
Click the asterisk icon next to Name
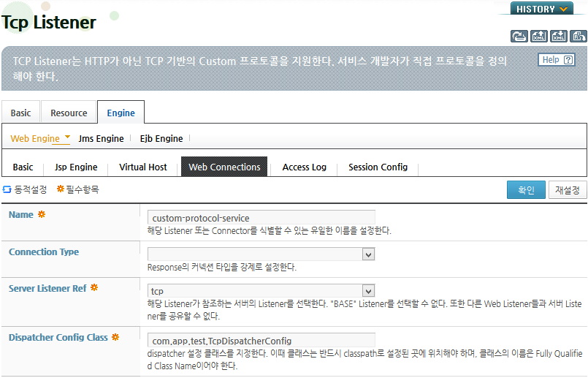[x=42, y=214]
